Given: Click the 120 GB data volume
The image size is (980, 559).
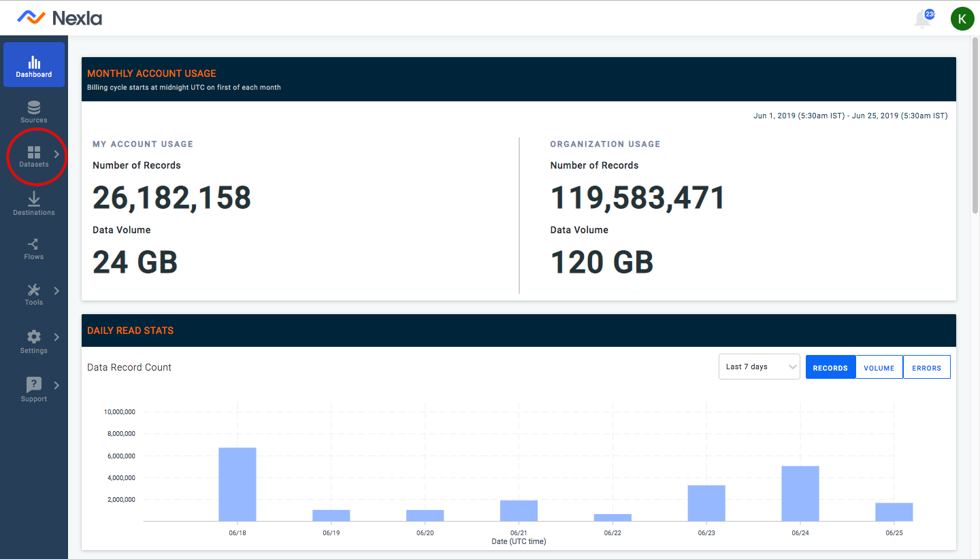Looking at the screenshot, I should (602, 262).
